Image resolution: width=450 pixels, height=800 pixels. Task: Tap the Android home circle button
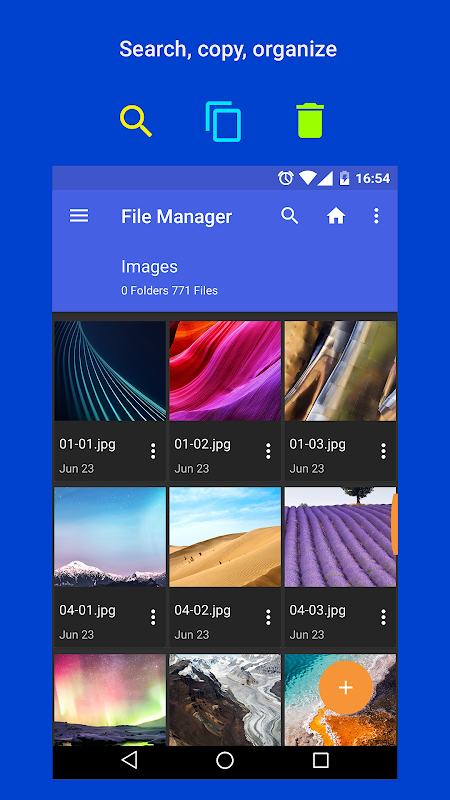[225, 760]
